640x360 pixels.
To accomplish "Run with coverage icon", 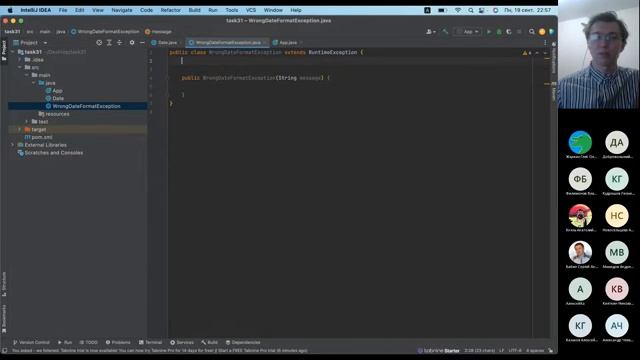I will (509, 31).
